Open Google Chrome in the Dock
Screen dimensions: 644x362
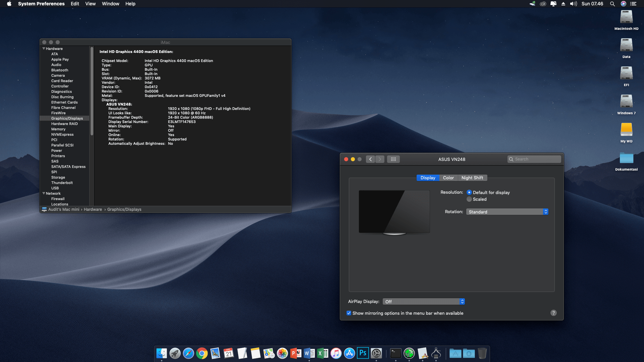click(x=202, y=353)
